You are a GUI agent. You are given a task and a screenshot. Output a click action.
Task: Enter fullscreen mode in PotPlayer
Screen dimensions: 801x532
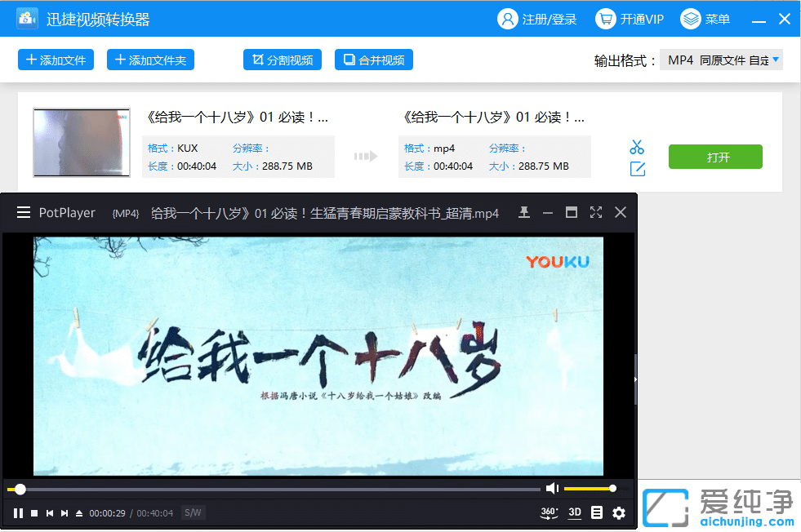595,212
